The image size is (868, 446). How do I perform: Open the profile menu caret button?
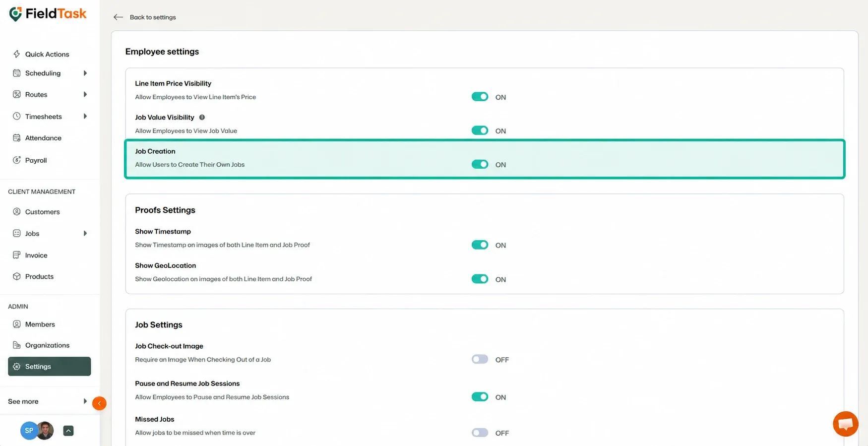point(68,431)
